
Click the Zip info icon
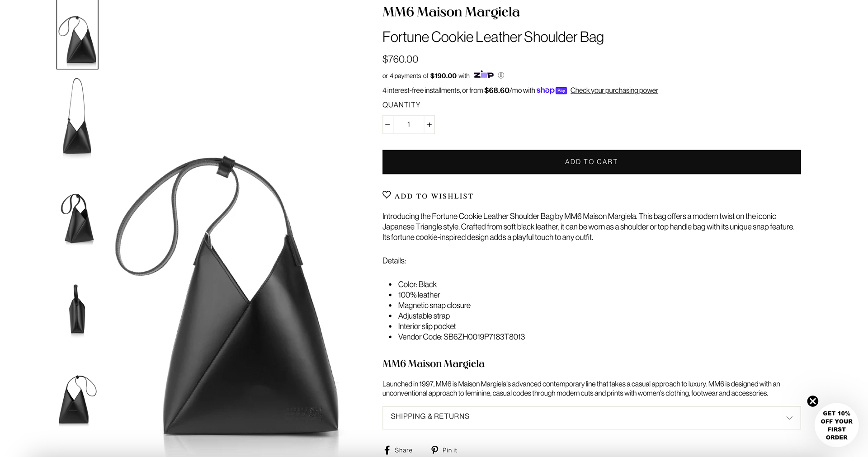click(x=501, y=75)
